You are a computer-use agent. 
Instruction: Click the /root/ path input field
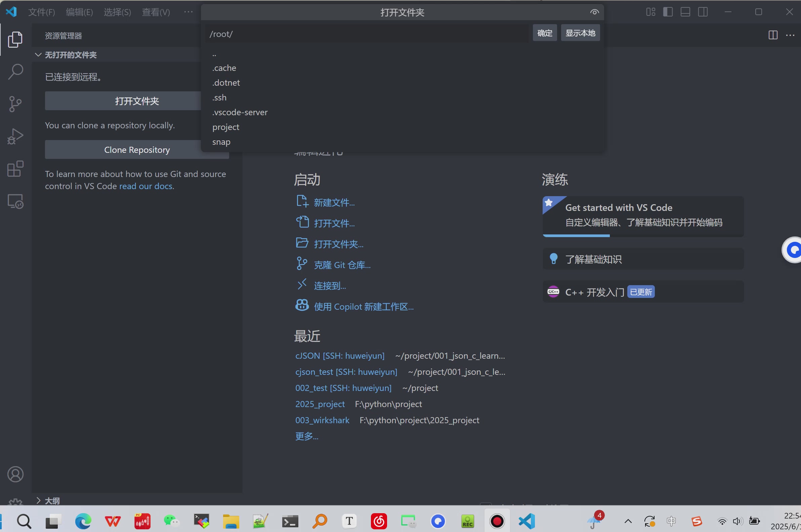367,34
